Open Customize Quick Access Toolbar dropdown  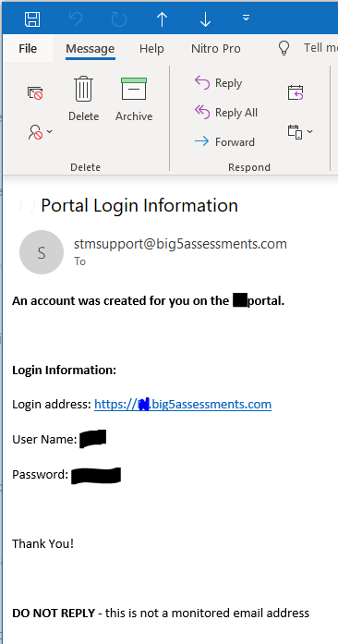tap(246, 18)
